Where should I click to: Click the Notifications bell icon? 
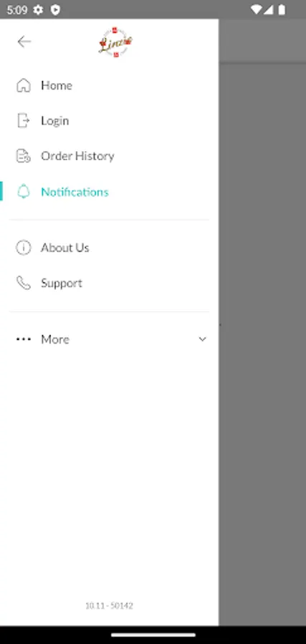(x=24, y=192)
